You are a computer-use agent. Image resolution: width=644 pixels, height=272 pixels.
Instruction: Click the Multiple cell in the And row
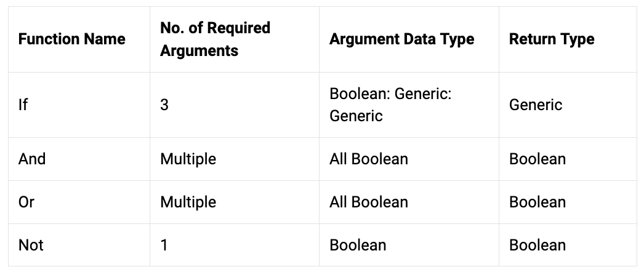point(188,159)
